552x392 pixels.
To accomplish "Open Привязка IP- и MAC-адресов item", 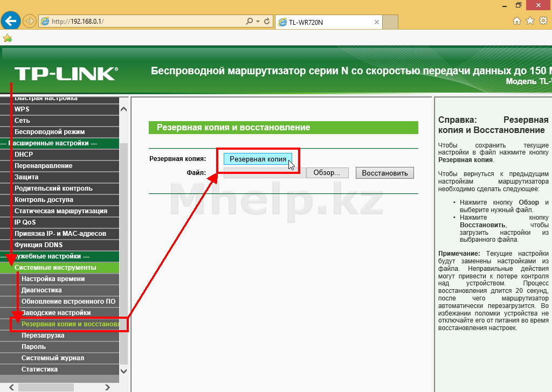I will (x=59, y=234).
